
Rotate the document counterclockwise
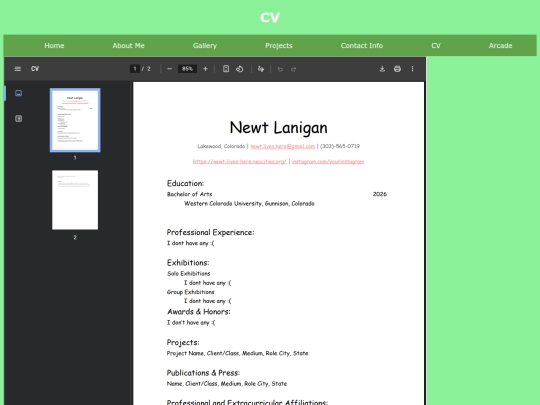240,69
